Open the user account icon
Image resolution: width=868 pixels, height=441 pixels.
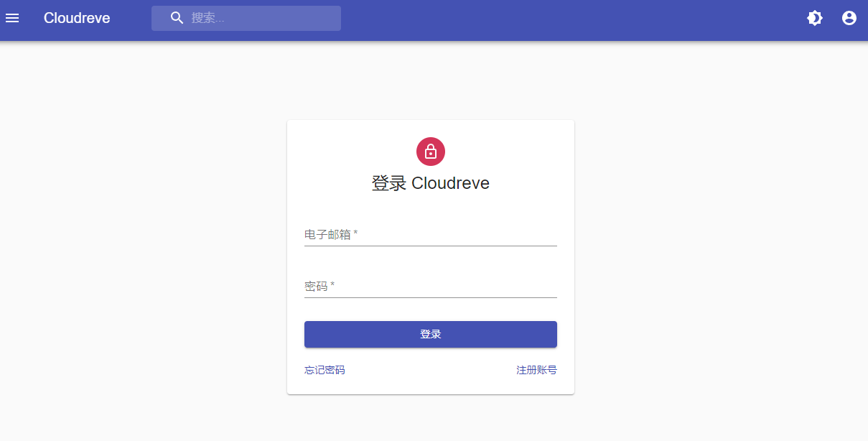tap(849, 18)
